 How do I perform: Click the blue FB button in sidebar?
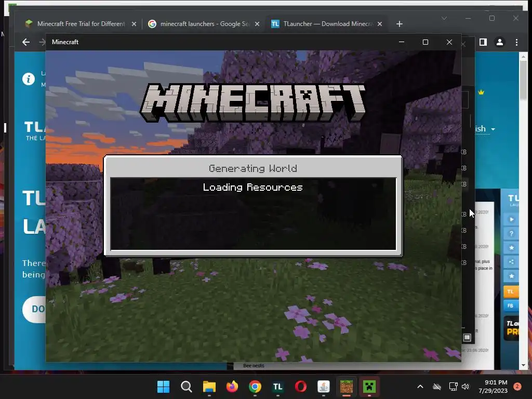[x=511, y=305]
